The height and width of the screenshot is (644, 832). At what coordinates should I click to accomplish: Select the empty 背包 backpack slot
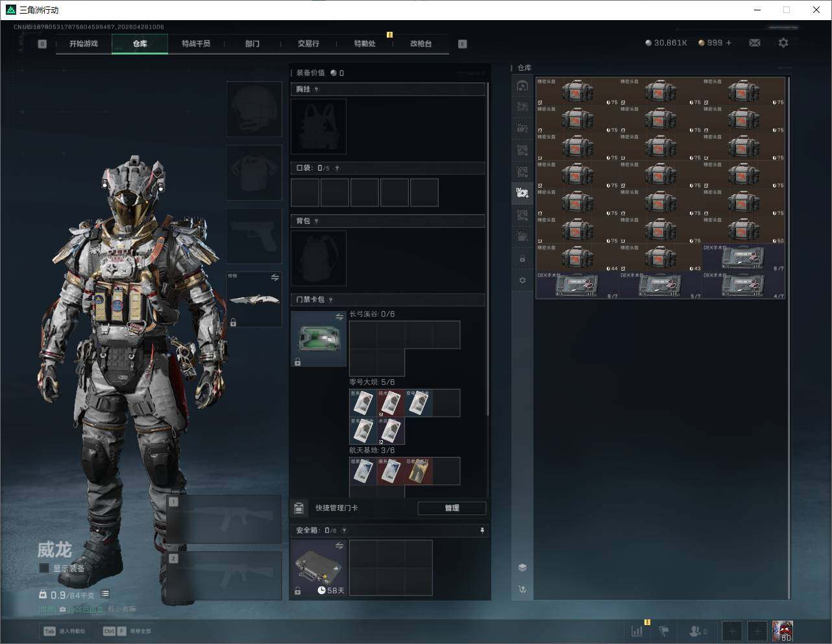pyautogui.click(x=319, y=258)
